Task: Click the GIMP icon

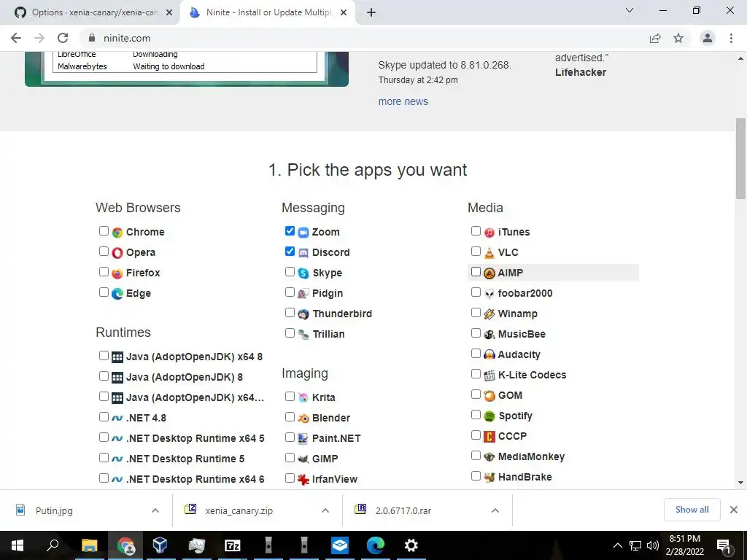Action: pos(303,459)
